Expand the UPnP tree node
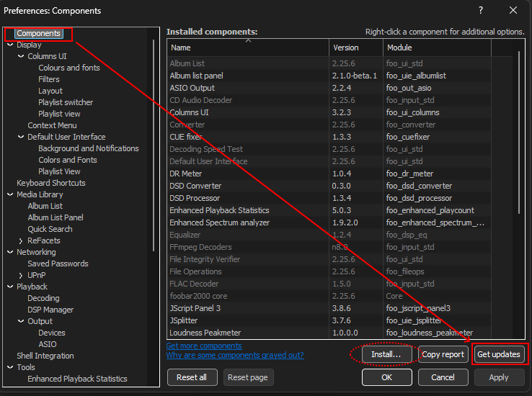Viewport: 532px width, 396px height. tap(21, 275)
